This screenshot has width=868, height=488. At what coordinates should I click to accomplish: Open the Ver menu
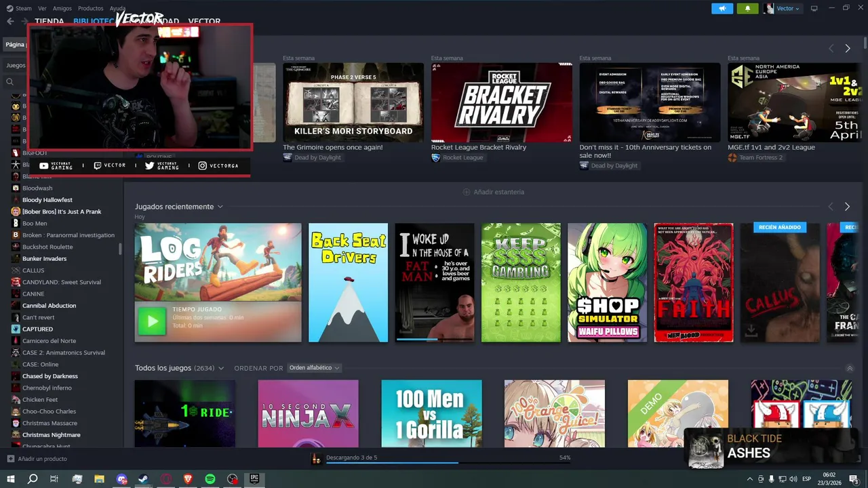(43, 8)
